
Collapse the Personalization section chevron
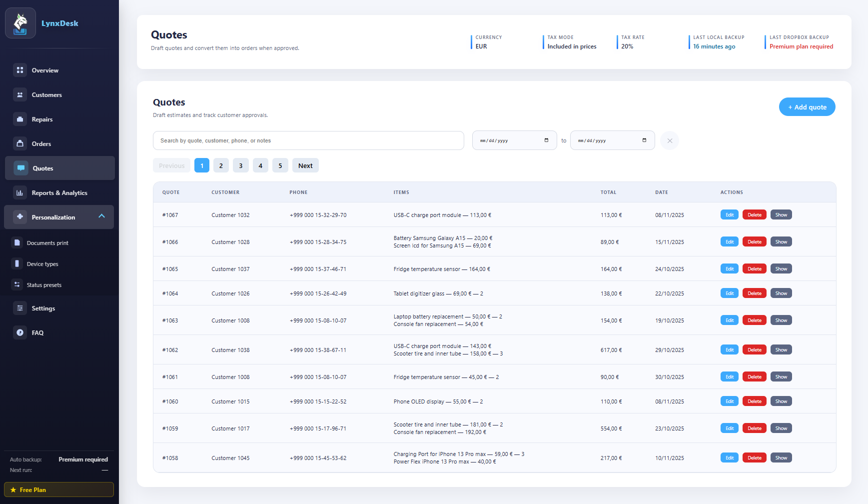click(102, 217)
